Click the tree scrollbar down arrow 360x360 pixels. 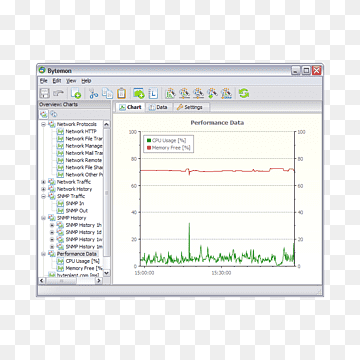pos(106,273)
